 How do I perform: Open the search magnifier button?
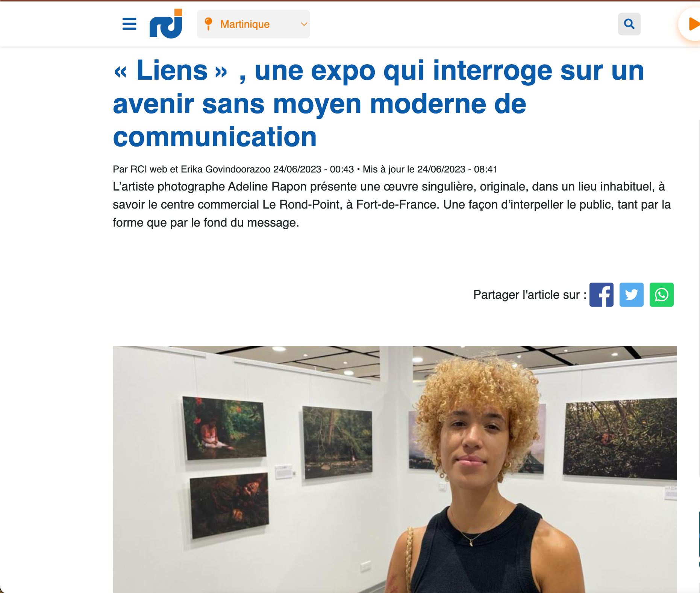click(629, 24)
